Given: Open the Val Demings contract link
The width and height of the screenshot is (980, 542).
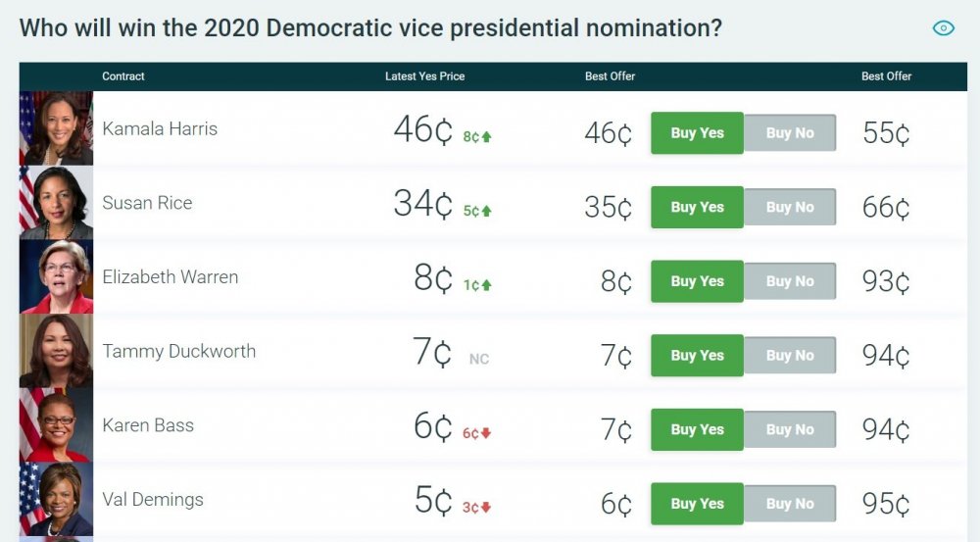Looking at the screenshot, I should point(153,500).
